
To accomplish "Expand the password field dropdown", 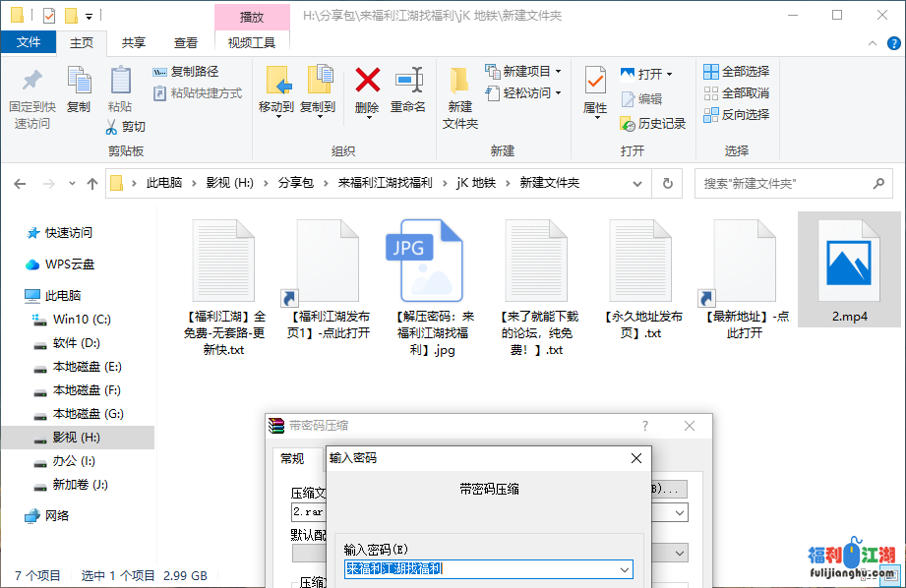I will click(625, 569).
